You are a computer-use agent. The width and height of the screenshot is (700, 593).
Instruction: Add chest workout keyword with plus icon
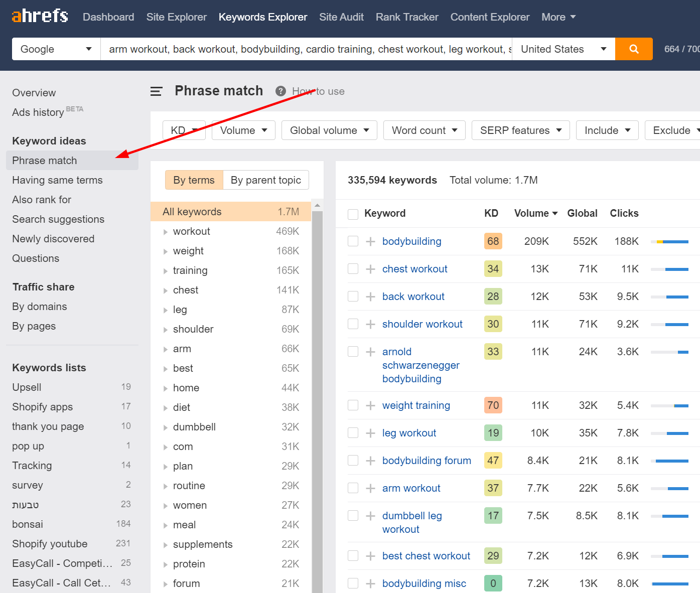[x=370, y=269]
